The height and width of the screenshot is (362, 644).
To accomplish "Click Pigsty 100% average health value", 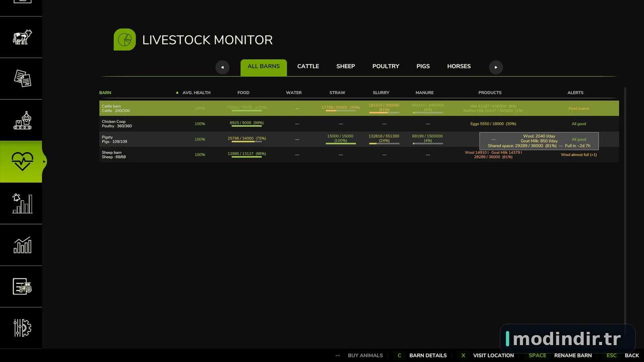I will (200, 140).
